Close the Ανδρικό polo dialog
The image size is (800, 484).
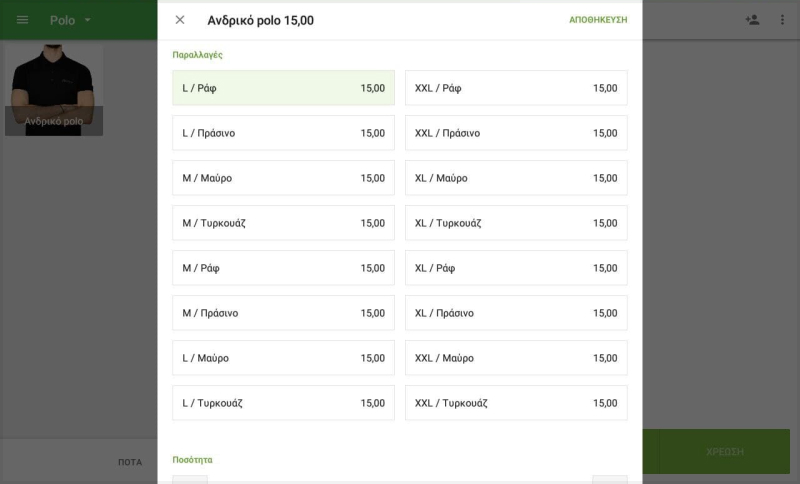pos(180,20)
